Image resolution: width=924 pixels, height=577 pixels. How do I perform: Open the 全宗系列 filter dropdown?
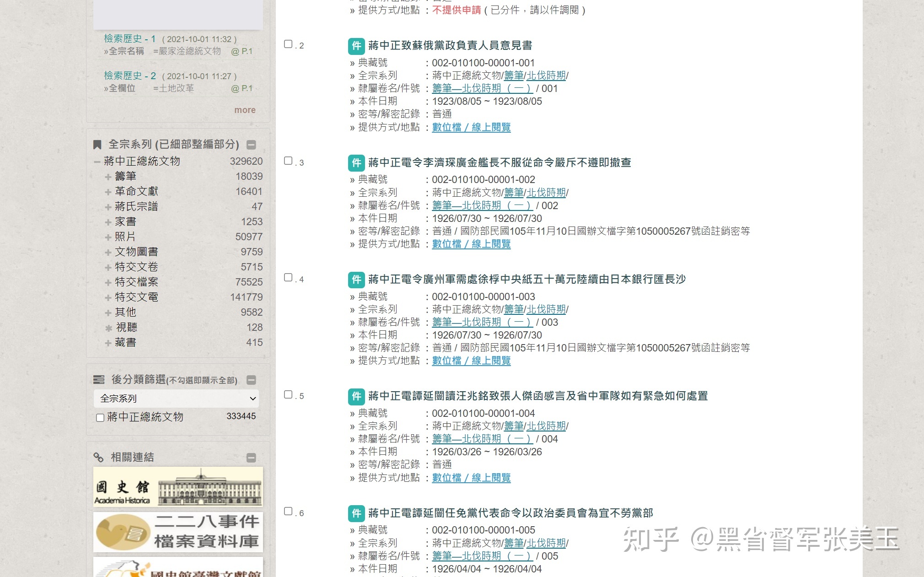176,399
